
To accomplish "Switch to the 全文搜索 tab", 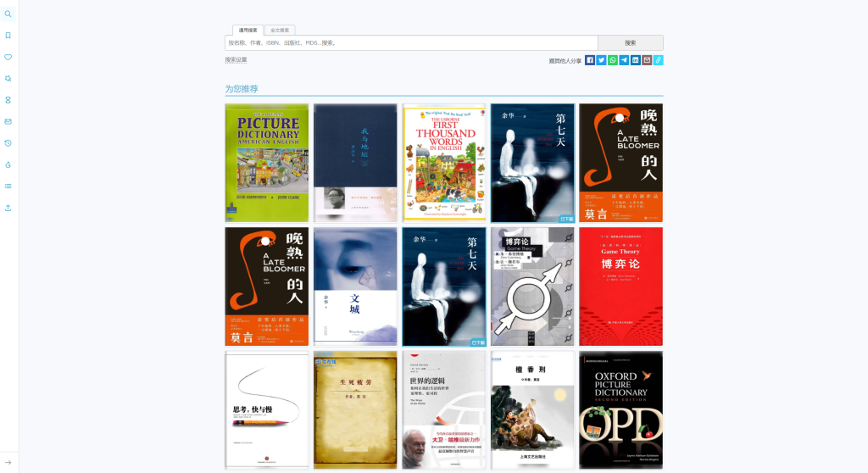I will point(280,30).
